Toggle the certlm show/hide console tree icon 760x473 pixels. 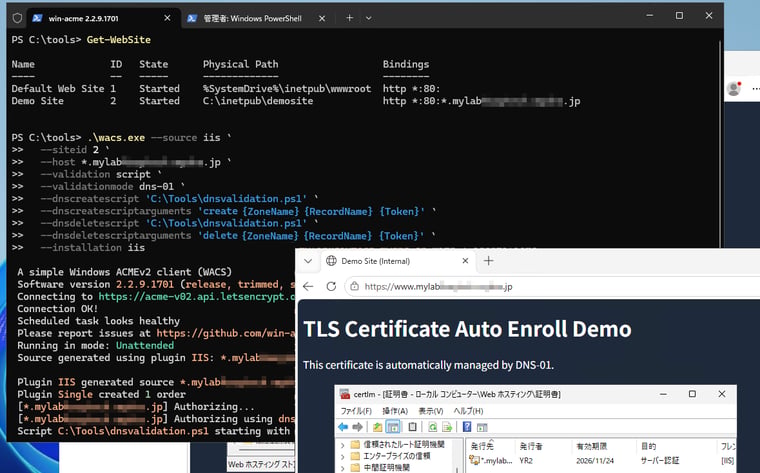(393, 427)
